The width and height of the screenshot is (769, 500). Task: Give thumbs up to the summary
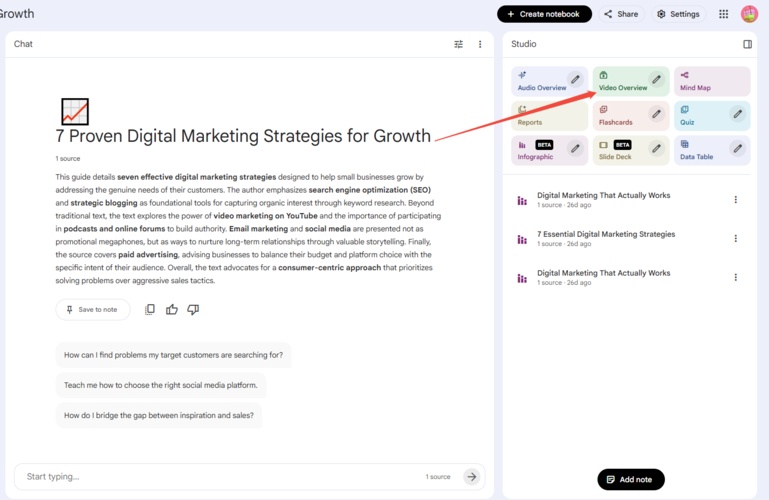click(x=172, y=310)
